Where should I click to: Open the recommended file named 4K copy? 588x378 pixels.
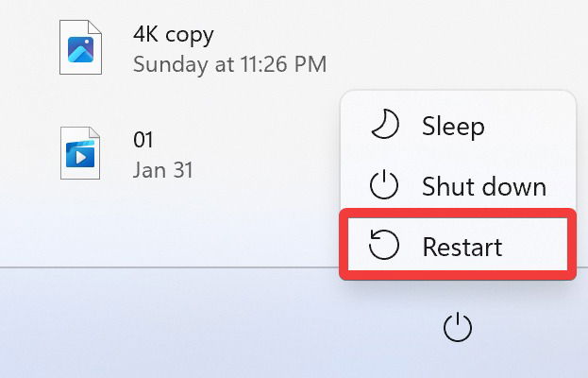(174, 35)
